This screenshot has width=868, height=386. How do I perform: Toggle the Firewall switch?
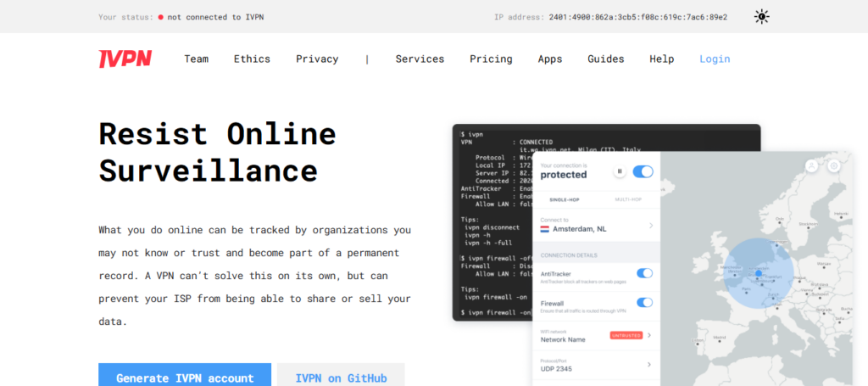[x=644, y=302]
